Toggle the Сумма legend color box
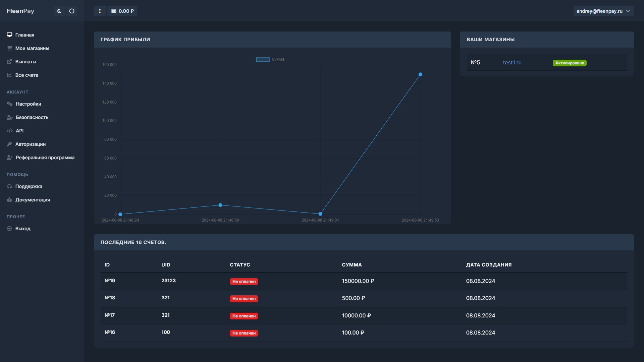The image size is (644, 362). 263,60
